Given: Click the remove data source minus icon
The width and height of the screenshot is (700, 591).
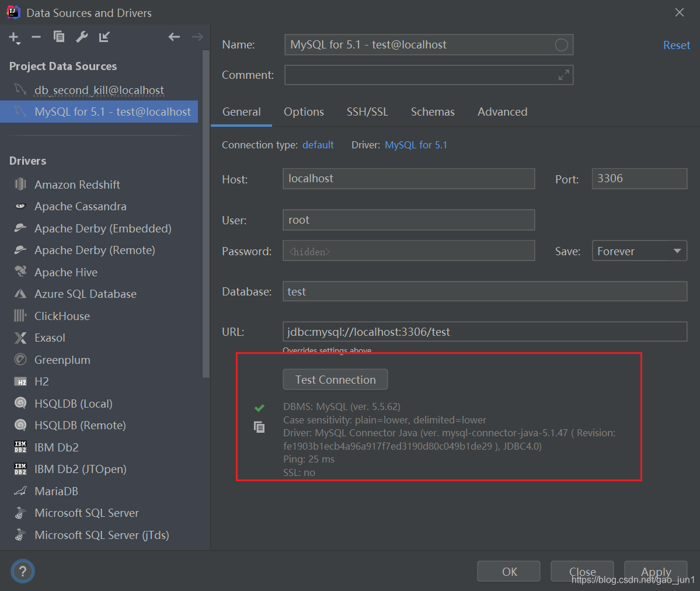Looking at the screenshot, I should pos(36,37).
